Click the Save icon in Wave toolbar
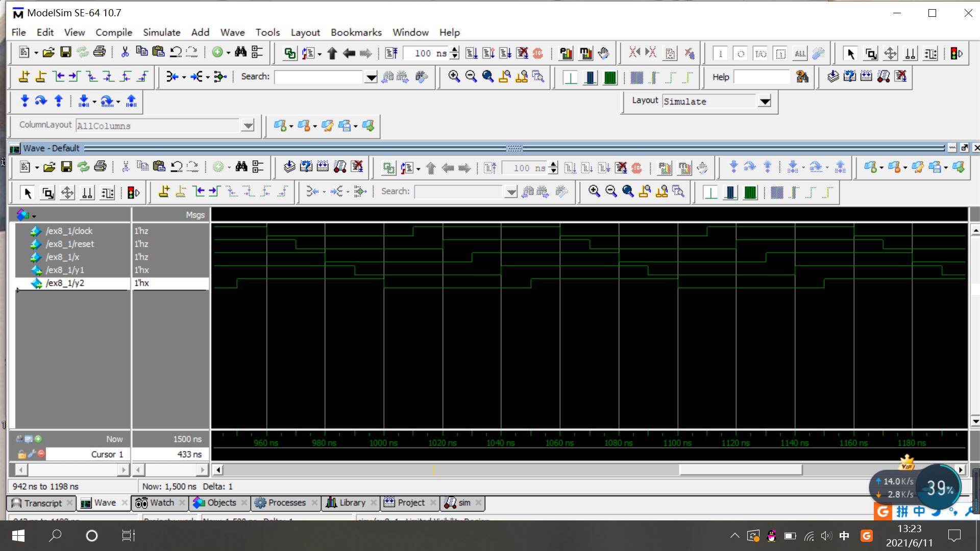Screen dimensions: 980x551 click(66, 167)
